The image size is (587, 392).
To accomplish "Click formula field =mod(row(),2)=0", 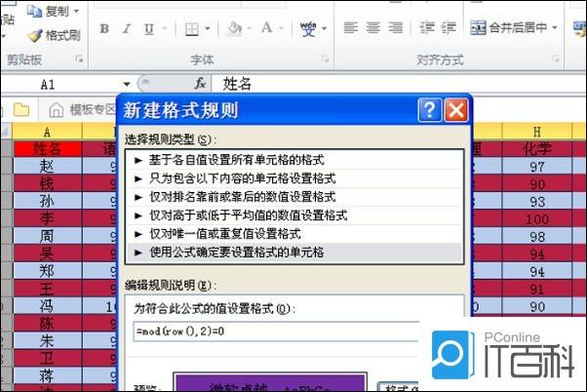I will coord(276,332).
